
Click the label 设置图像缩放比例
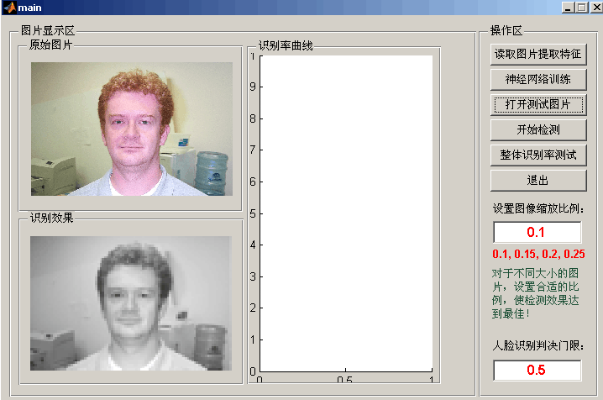pos(538,208)
